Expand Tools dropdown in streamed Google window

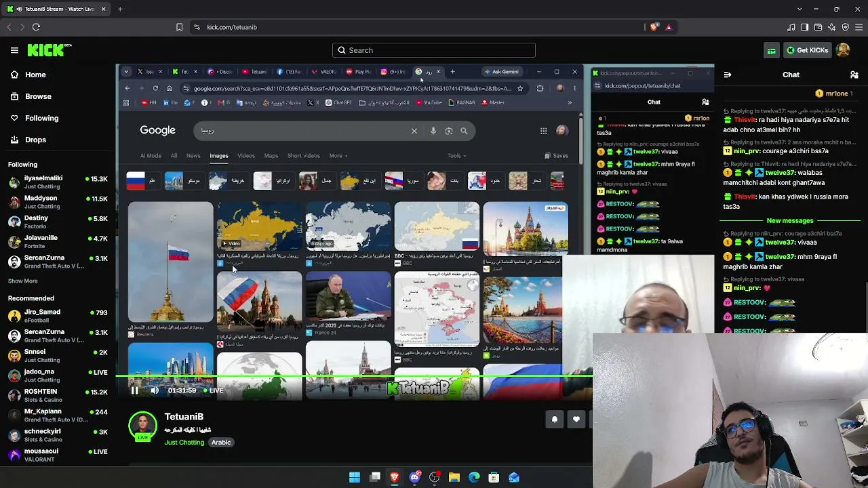click(457, 156)
